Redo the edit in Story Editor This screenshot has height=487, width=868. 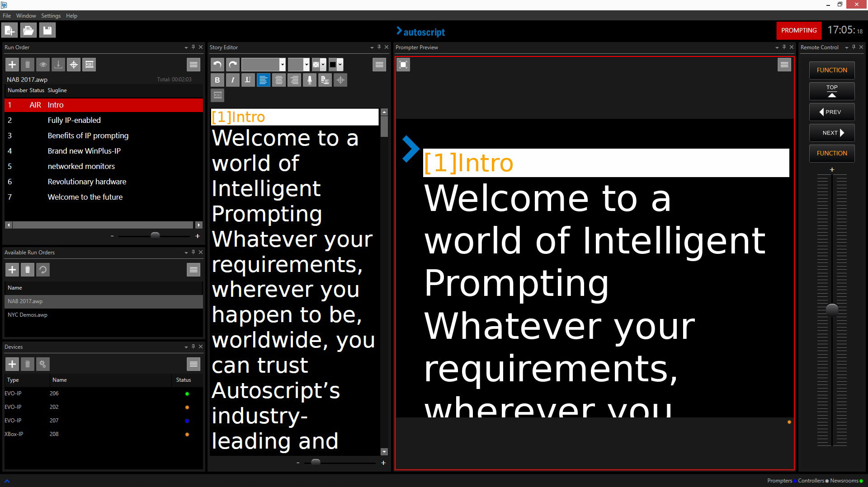[233, 65]
